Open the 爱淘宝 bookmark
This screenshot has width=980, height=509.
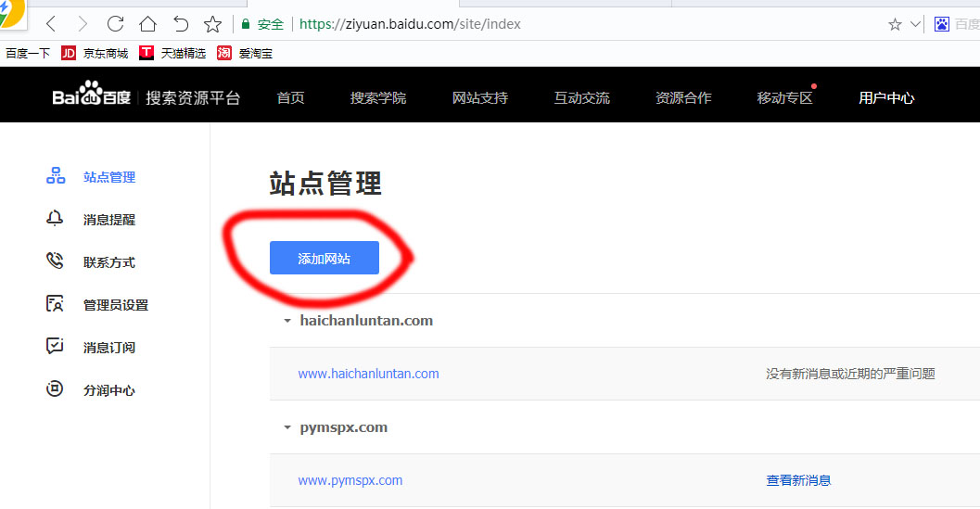point(256,54)
